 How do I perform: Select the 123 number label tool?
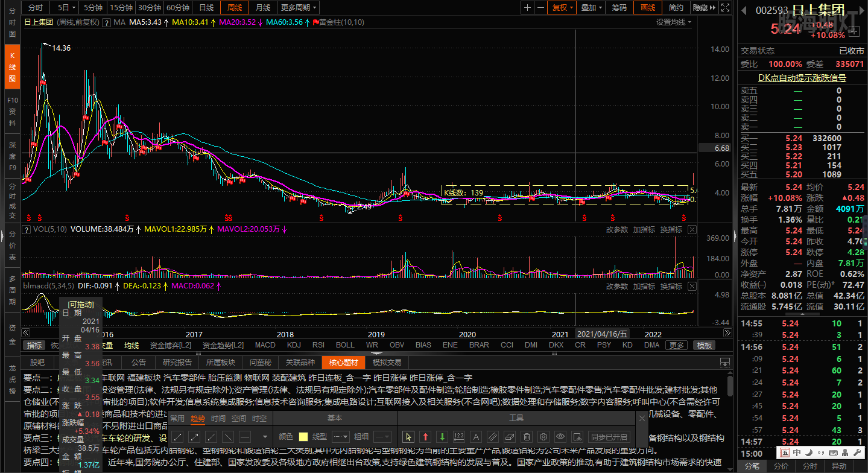point(459,436)
